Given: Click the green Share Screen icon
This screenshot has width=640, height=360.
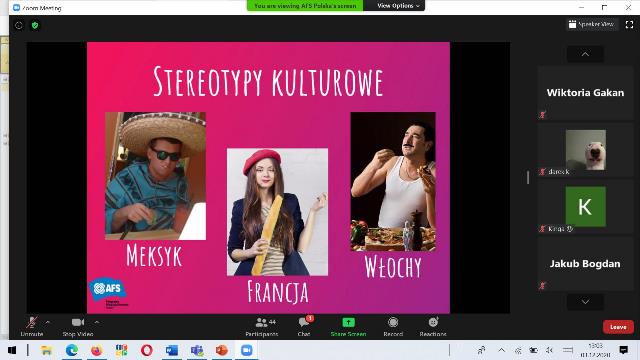Looking at the screenshot, I should tap(348, 322).
